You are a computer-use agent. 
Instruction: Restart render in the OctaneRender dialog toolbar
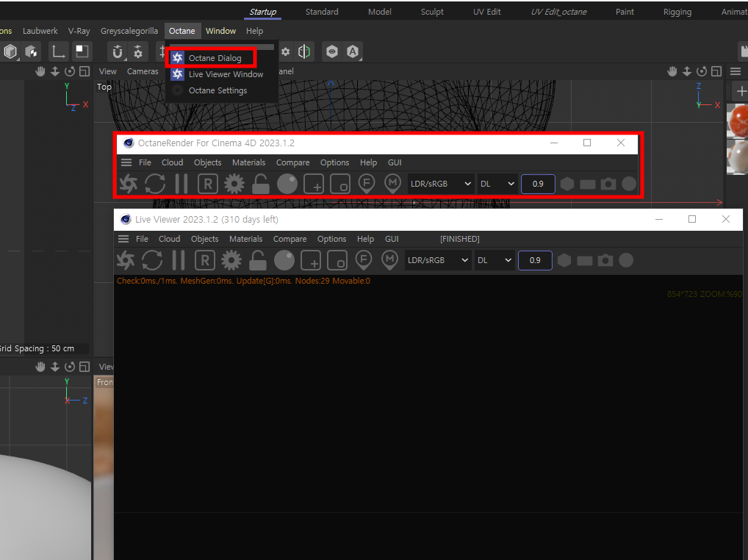tap(155, 184)
